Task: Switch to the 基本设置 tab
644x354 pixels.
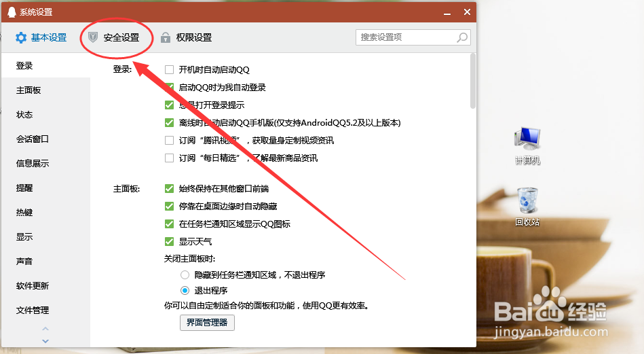Action: point(41,37)
